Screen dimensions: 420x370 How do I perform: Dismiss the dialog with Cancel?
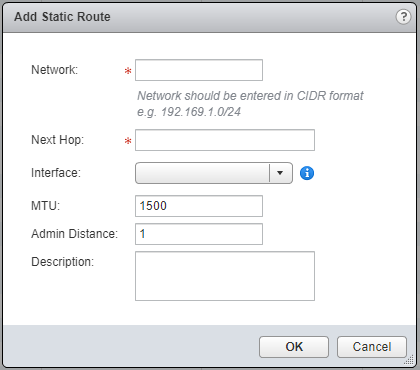(372, 347)
